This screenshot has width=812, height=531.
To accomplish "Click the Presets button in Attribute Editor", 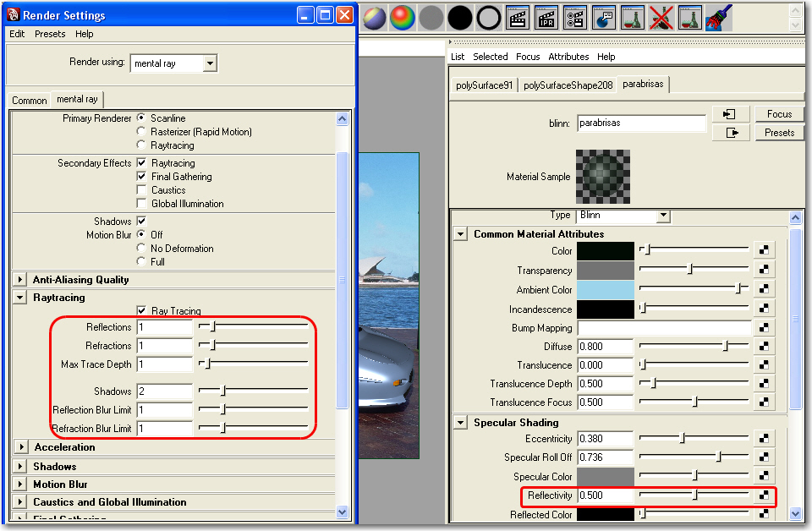I will pyautogui.click(x=779, y=133).
